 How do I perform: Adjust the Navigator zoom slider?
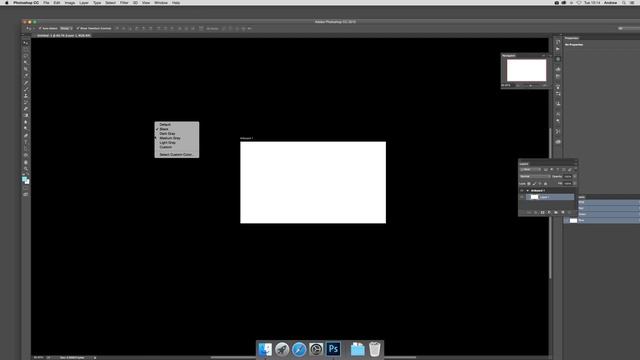[x=531, y=86]
